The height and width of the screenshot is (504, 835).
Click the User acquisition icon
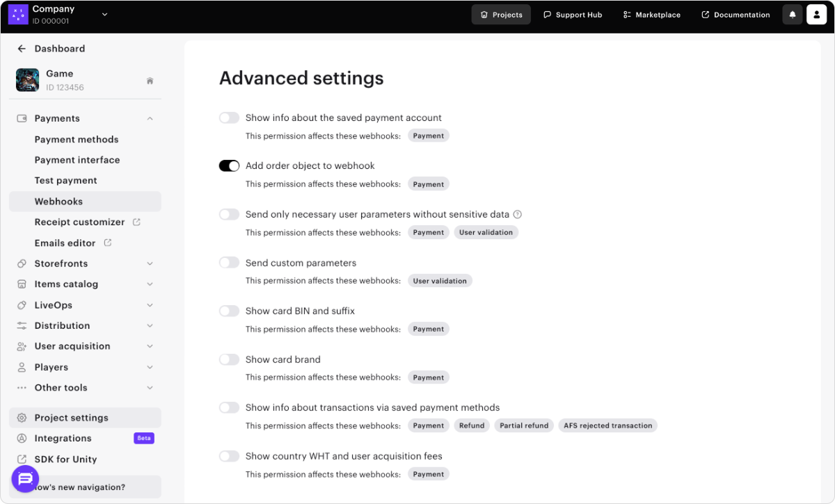(x=22, y=346)
